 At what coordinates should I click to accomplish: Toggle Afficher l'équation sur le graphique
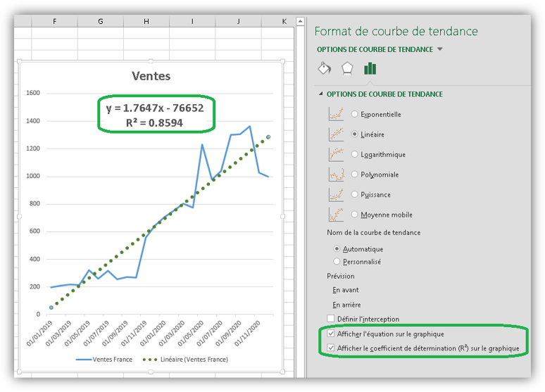tap(330, 334)
